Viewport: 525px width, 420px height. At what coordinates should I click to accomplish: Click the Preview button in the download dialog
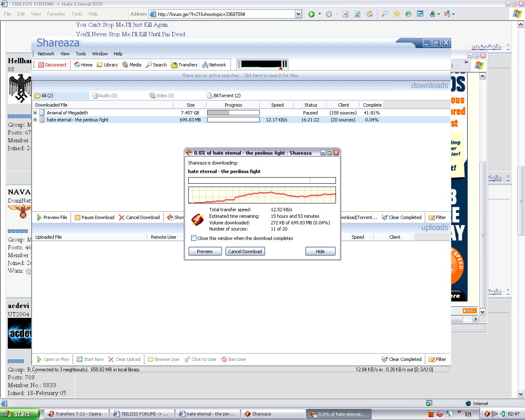(x=205, y=251)
